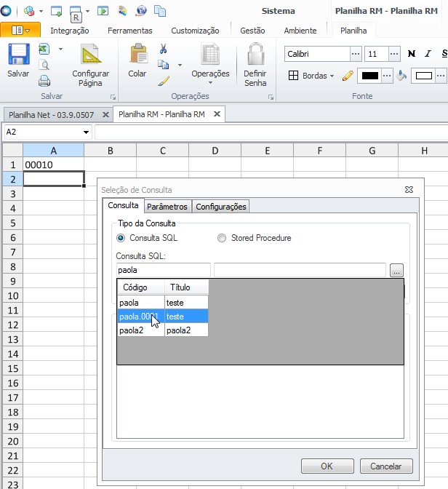Select the Stored Procedure radio button
Image resolution: width=448 pixels, height=489 pixels.
pyautogui.click(x=222, y=238)
